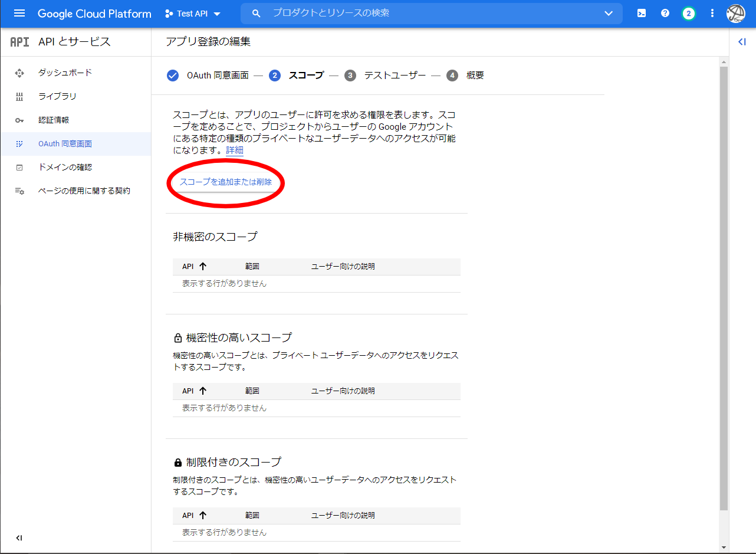Screen dimensions: 756x554
Task: Sort restricted scopes table by API column
Action: coord(195,515)
